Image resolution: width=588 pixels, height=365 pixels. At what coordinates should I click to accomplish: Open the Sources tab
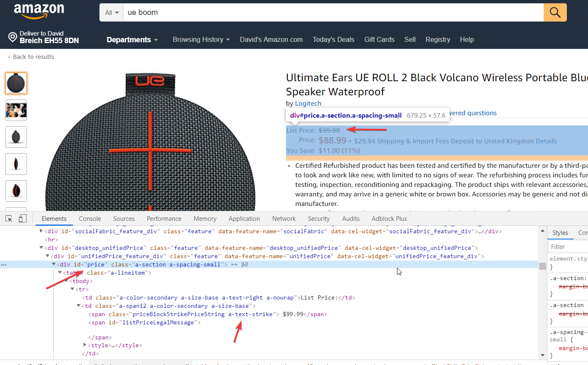(124, 219)
